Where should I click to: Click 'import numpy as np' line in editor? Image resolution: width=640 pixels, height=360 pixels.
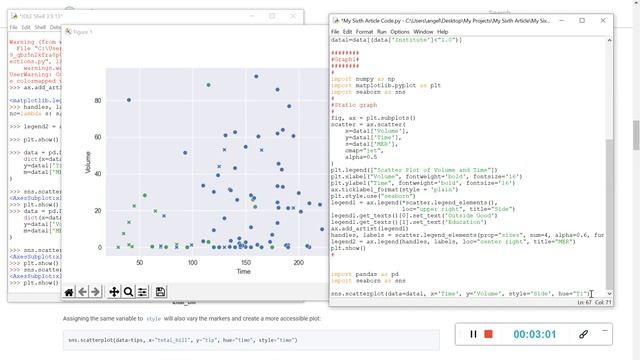(363, 79)
